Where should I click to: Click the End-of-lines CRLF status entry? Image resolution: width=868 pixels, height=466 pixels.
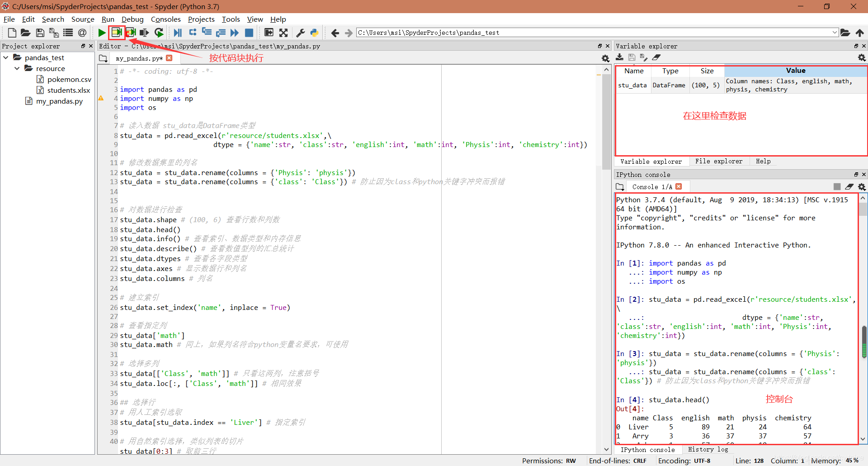(618, 461)
